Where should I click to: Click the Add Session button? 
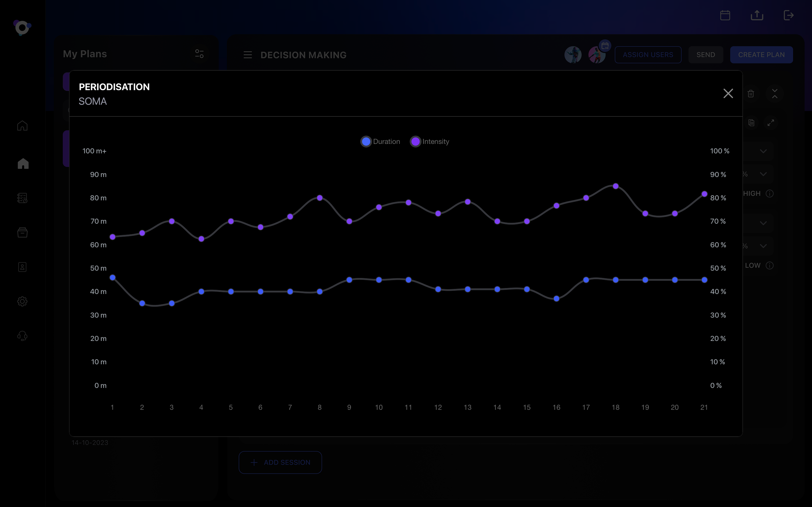[x=280, y=462]
